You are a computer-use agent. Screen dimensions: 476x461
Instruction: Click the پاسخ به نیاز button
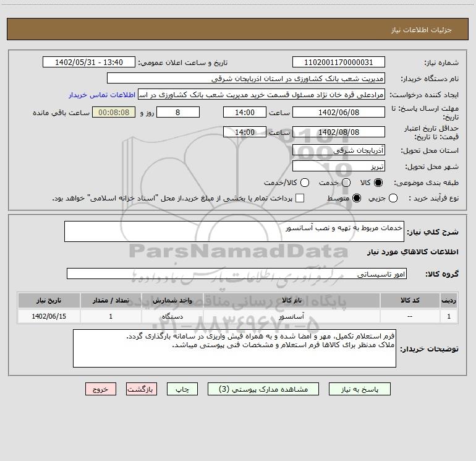[x=359, y=389]
